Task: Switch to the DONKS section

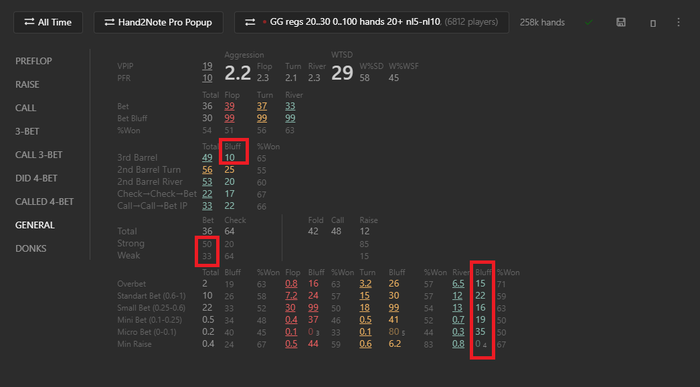Action: (x=31, y=249)
